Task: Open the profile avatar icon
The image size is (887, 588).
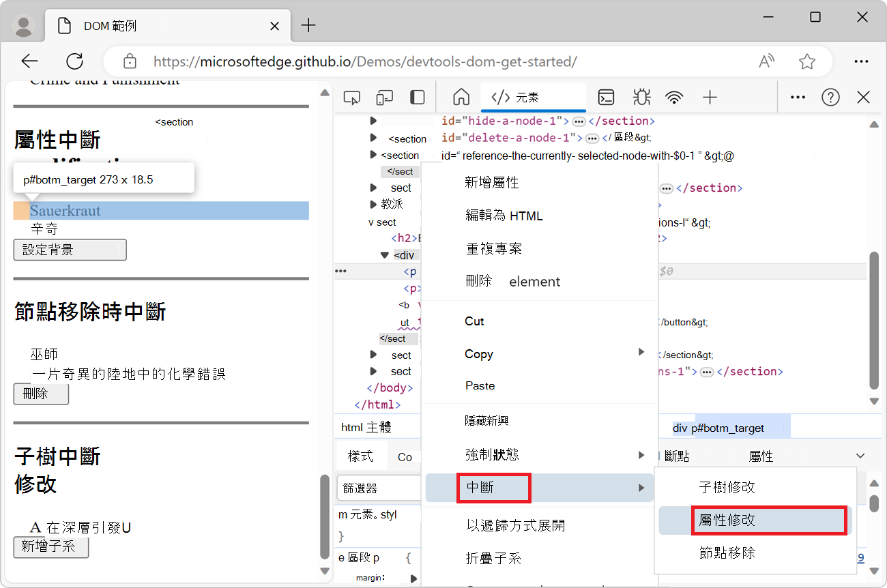Action: (x=25, y=26)
